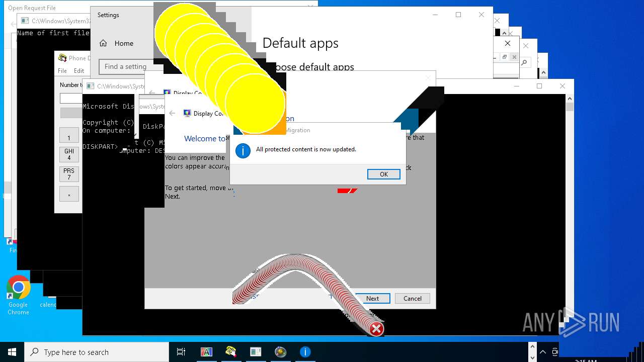Image resolution: width=644 pixels, height=362 pixels.
Task: Click small grey X beside the restore icon
Action: 514,57
